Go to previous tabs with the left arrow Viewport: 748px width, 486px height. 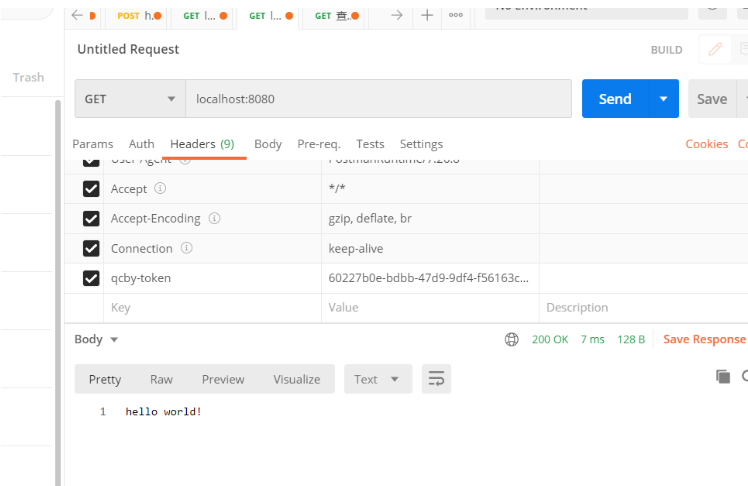77,15
